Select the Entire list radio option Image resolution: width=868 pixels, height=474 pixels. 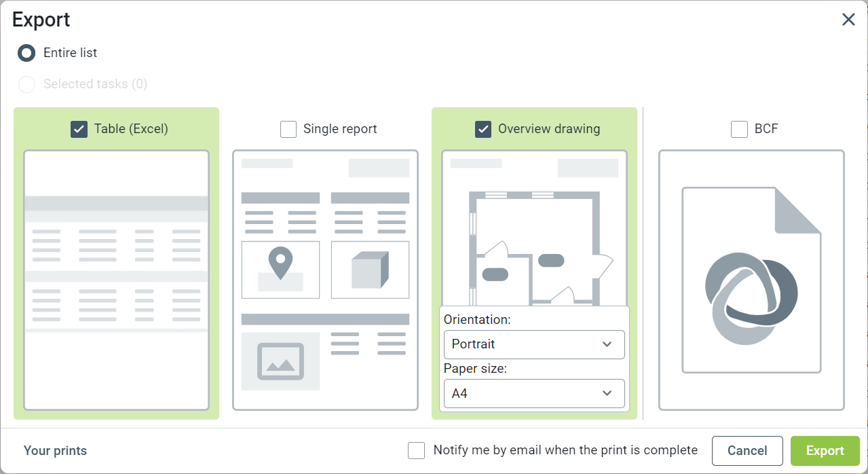click(x=26, y=52)
